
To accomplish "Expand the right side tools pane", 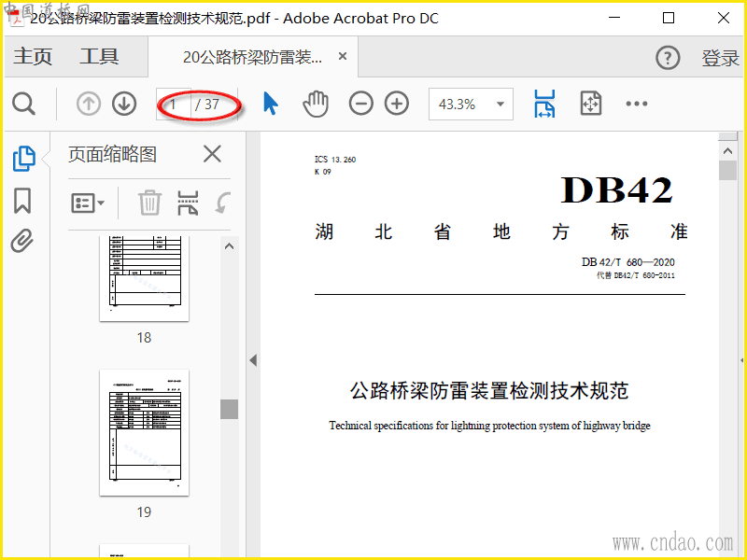I will click(x=742, y=360).
